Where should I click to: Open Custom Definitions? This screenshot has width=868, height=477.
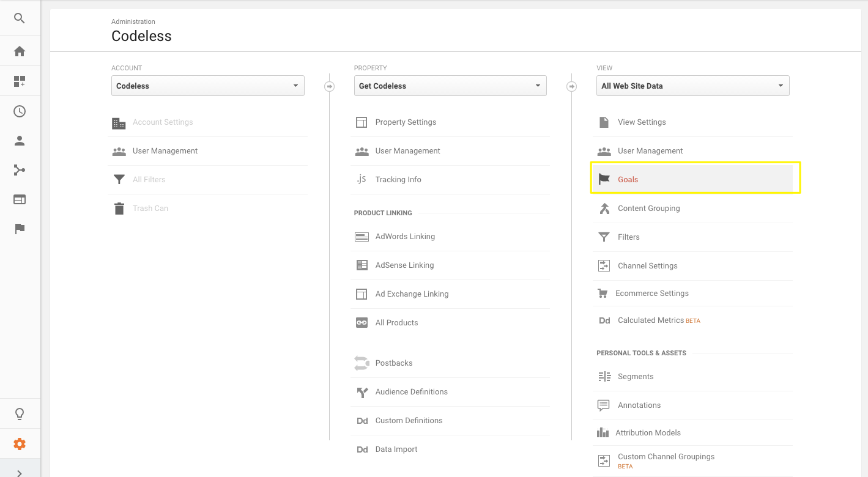(x=409, y=421)
